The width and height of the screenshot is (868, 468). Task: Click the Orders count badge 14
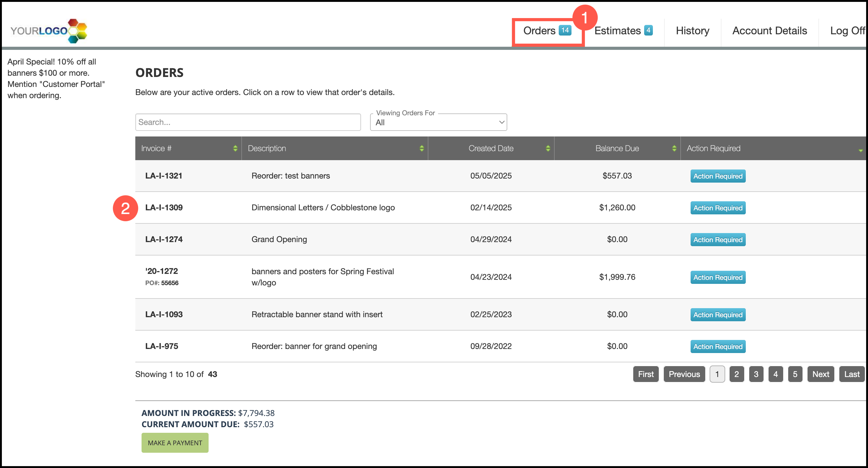pos(565,30)
